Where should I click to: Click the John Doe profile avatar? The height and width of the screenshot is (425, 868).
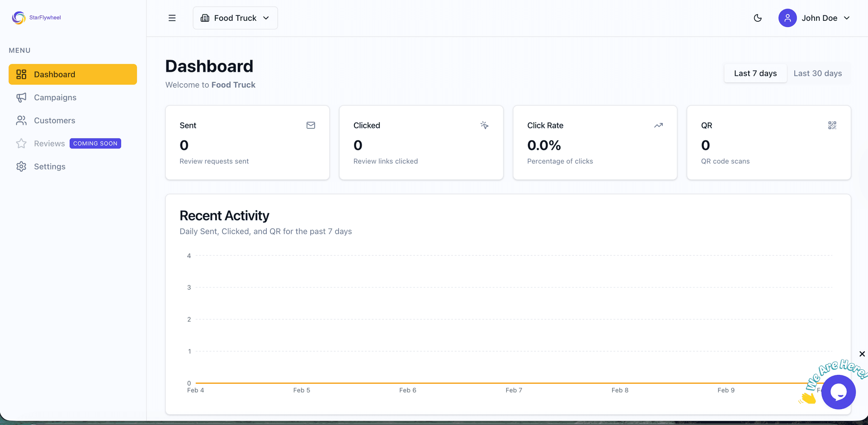pos(787,18)
